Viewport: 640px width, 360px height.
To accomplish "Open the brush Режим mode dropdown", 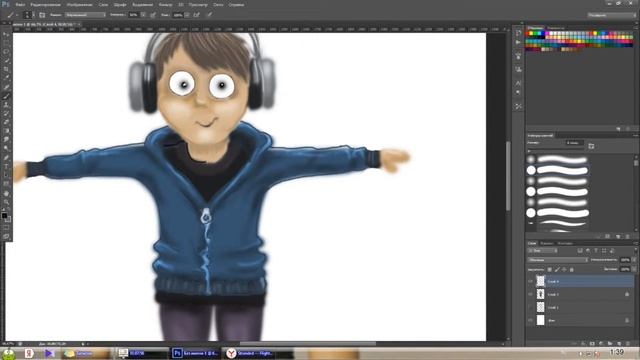I will tap(85, 15).
